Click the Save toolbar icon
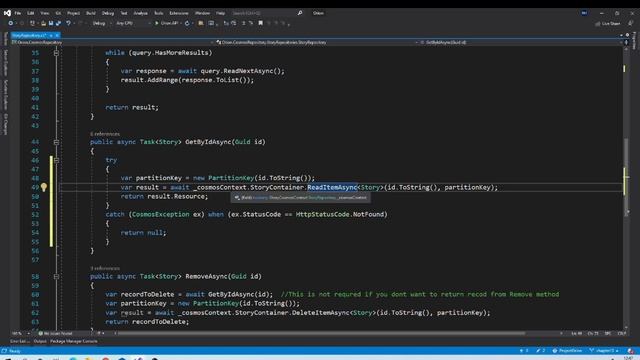 [51, 23]
